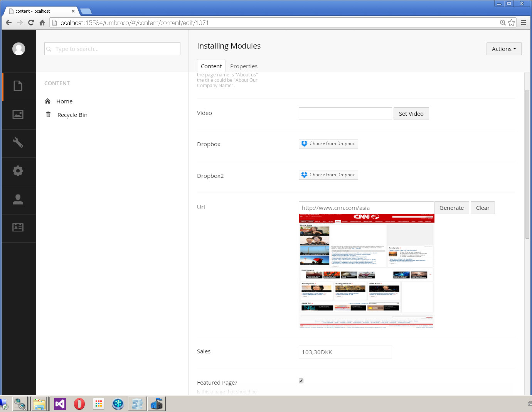Switch to the Content tab
The height and width of the screenshot is (412, 532).
(211, 66)
